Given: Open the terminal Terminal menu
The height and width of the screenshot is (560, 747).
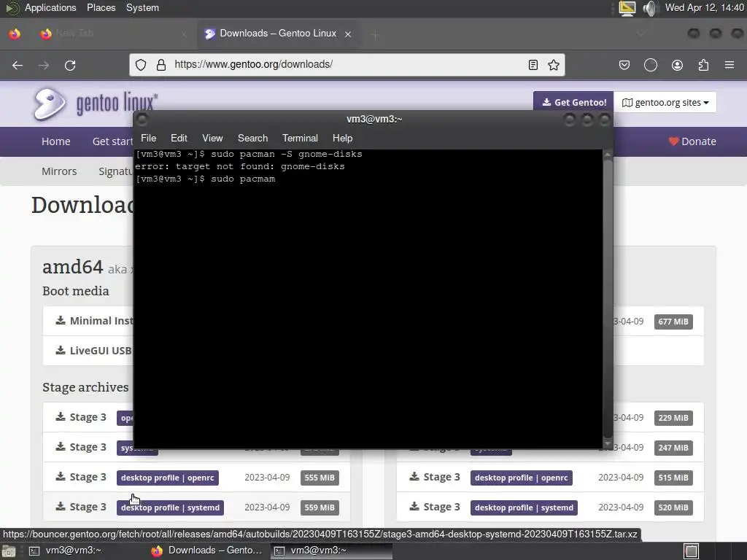Looking at the screenshot, I should (x=300, y=138).
